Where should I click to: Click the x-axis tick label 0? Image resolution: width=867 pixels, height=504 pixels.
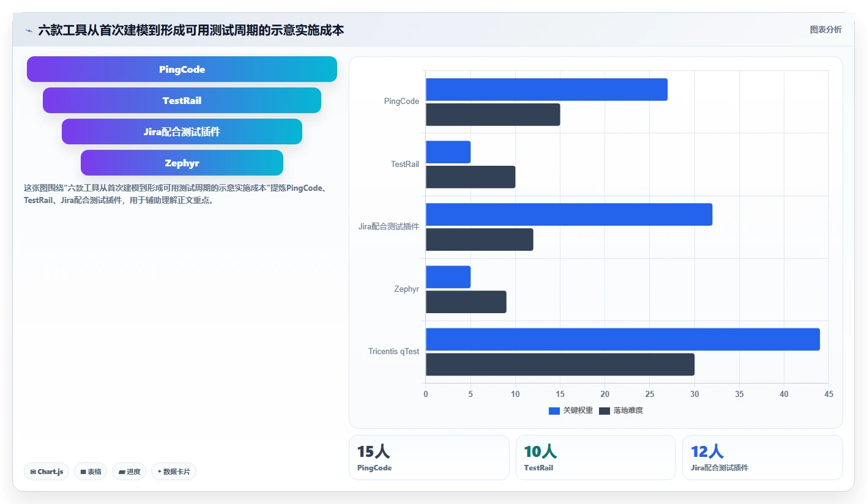[426, 395]
